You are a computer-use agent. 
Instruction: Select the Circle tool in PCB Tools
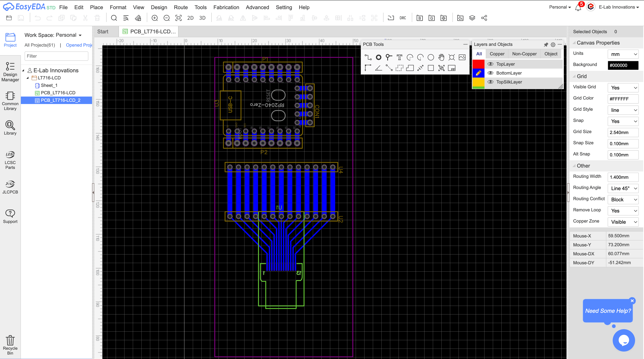pyautogui.click(x=431, y=57)
